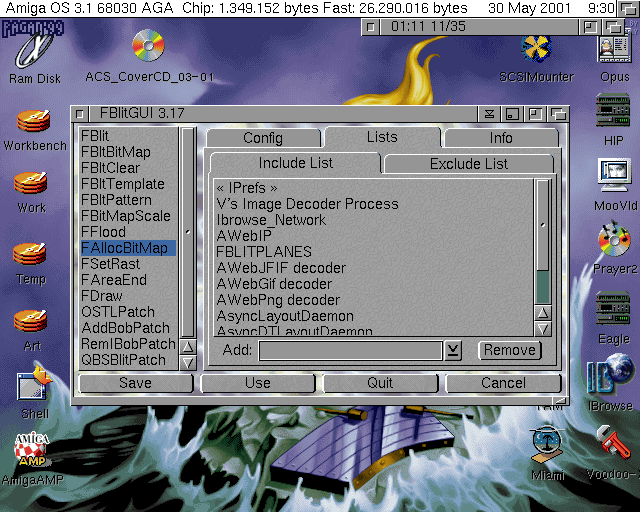Open the Prayer2 icon

pyautogui.click(x=614, y=239)
